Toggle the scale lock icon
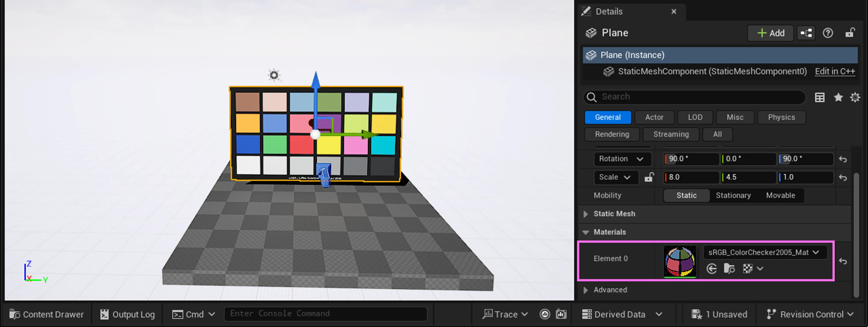This screenshot has height=327, width=868. click(649, 177)
